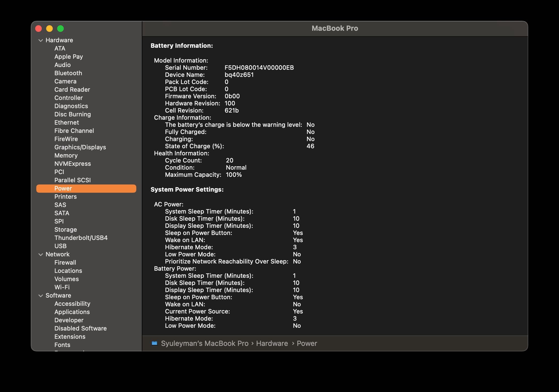Click Maximum Capacity value 100%
Image resolution: width=559 pixels, height=392 pixels.
click(234, 175)
